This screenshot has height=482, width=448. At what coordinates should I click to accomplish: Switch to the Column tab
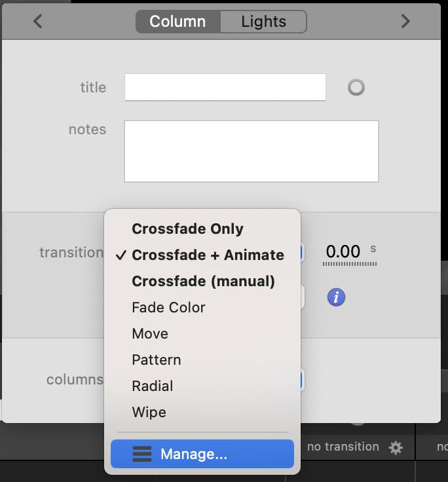177,22
